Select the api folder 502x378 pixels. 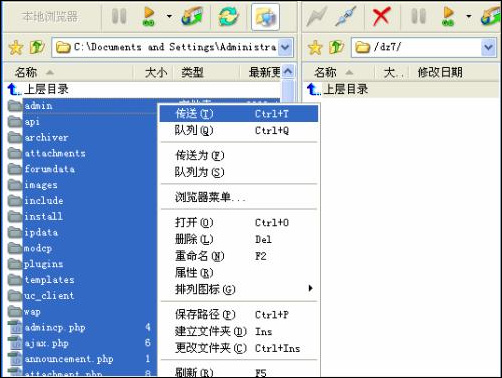[x=32, y=122]
